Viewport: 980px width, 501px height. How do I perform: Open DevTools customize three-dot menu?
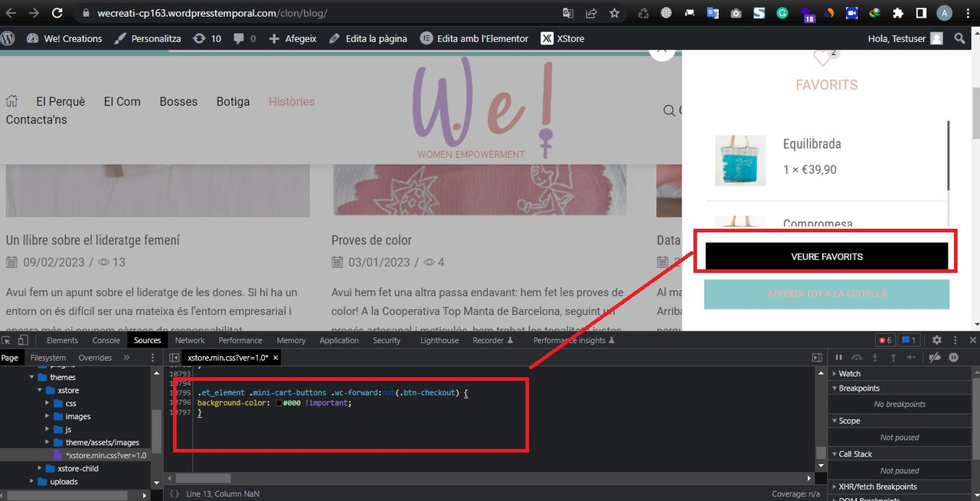coord(955,340)
